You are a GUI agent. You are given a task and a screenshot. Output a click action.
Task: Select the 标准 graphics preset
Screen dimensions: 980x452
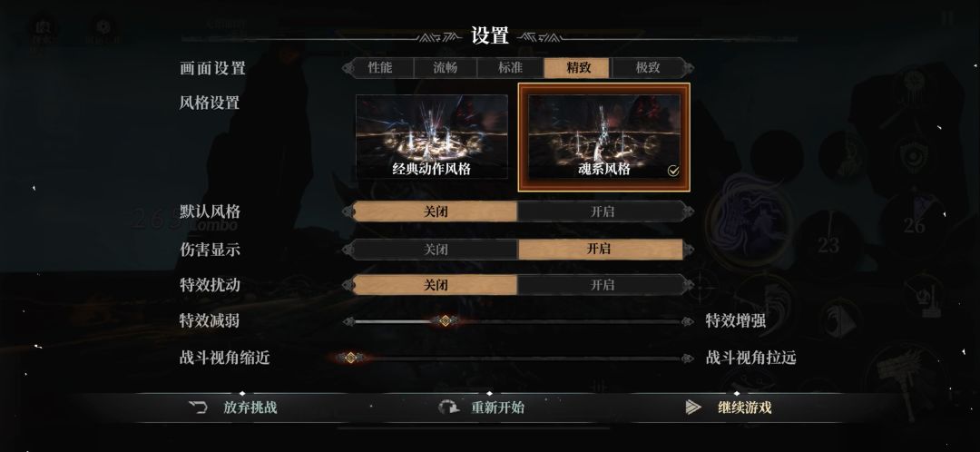coord(511,67)
